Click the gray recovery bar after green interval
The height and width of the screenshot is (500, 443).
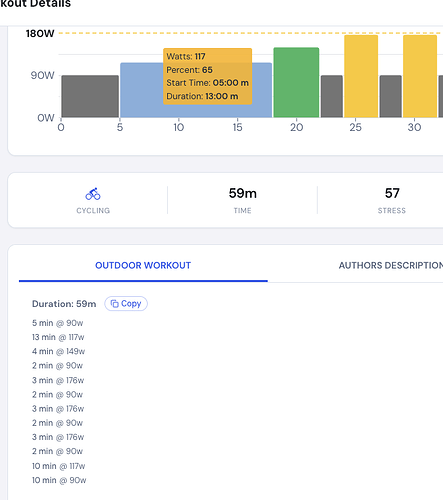point(332,96)
